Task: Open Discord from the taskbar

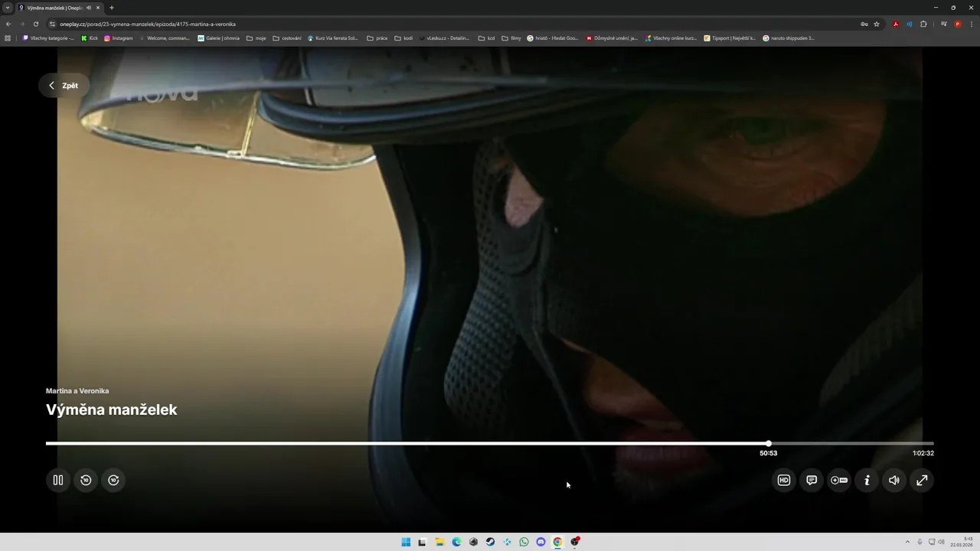Action: pos(541,542)
